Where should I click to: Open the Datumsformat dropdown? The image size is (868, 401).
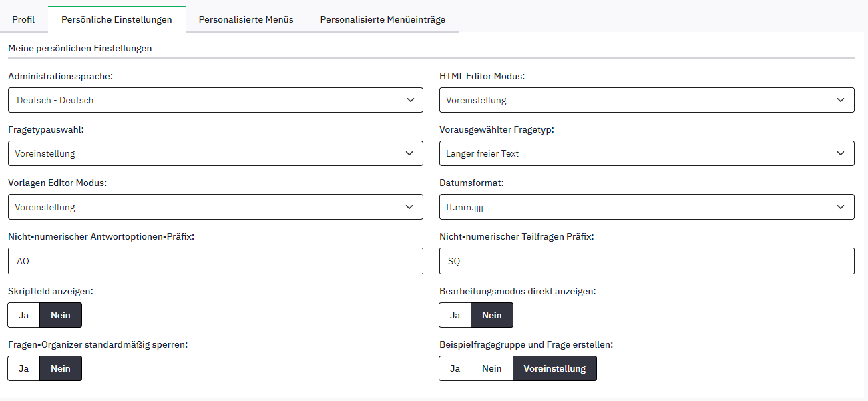(646, 207)
